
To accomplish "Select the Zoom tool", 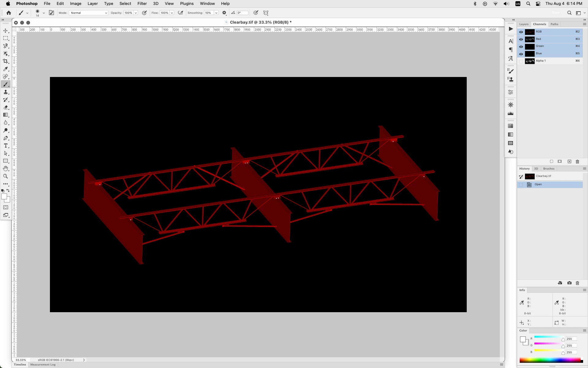I will (x=6, y=176).
